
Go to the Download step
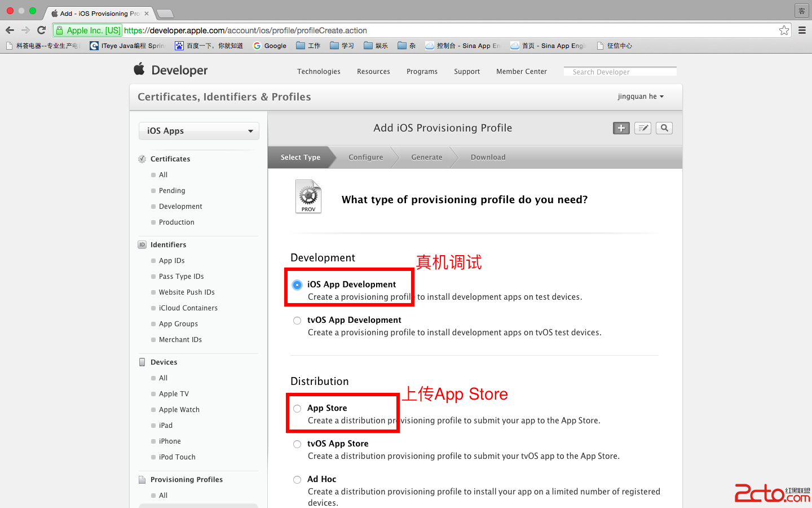point(488,157)
